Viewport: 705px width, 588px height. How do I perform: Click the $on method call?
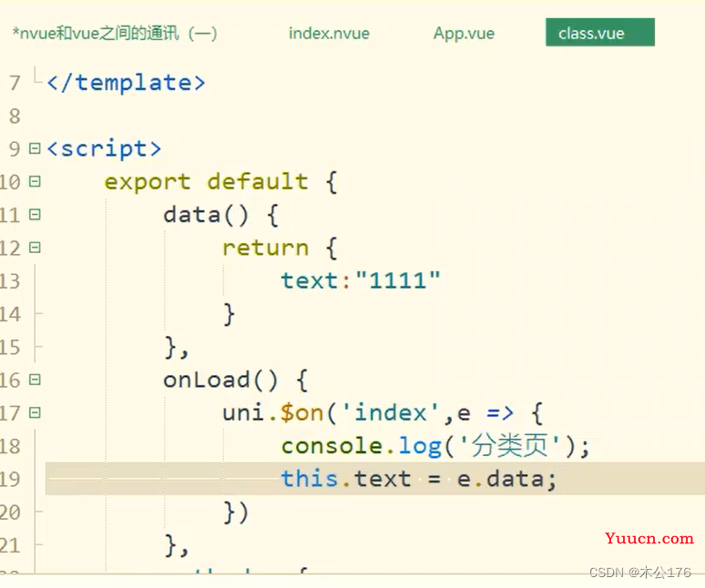point(301,413)
